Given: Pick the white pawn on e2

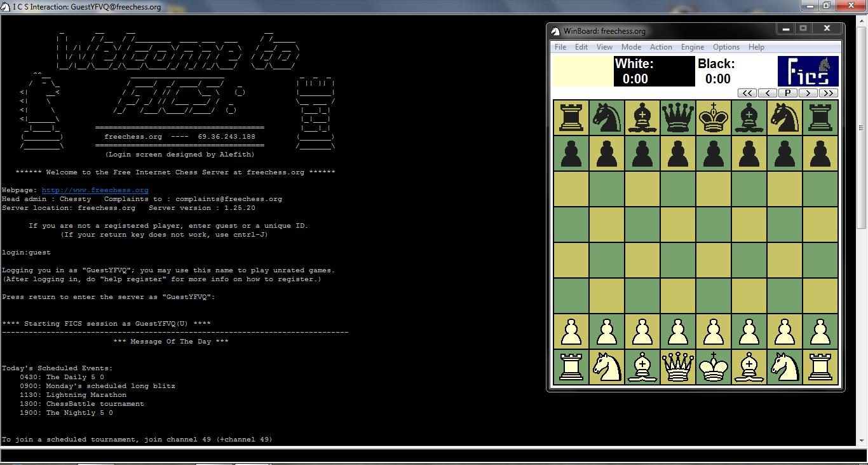Looking at the screenshot, I should [x=713, y=331].
